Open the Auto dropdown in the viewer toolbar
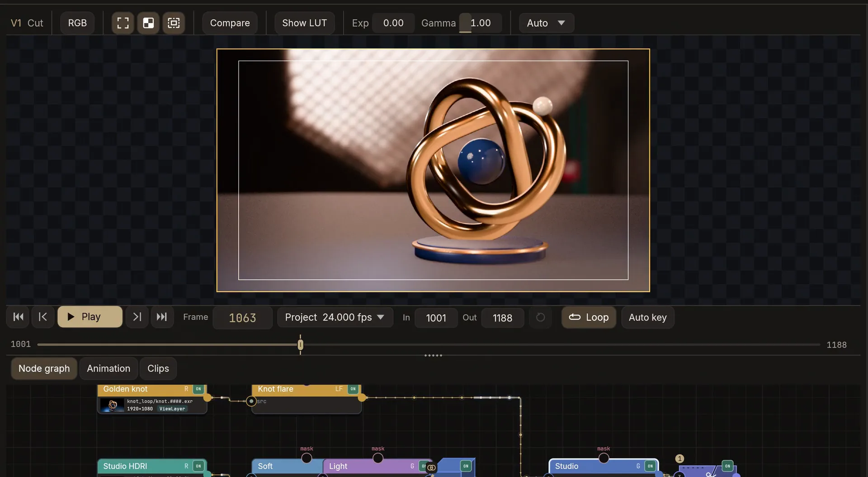The image size is (868, 477). coord(546,23)
